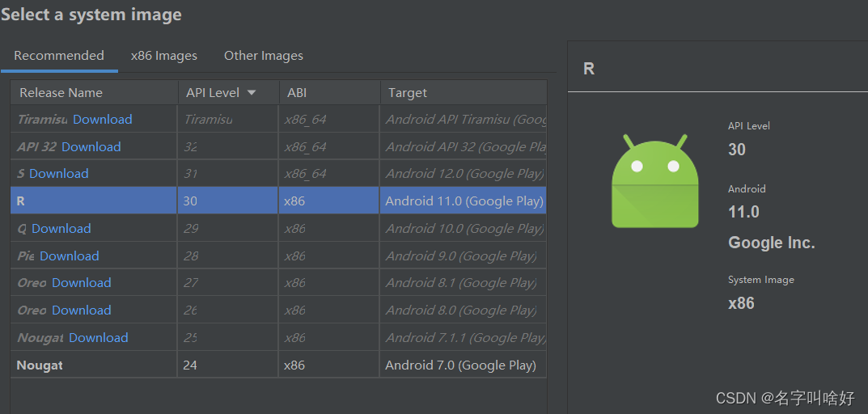Click the Tiramisu API level cell
This screenshot has height=414, width=868.
click(x=228, y=119)
